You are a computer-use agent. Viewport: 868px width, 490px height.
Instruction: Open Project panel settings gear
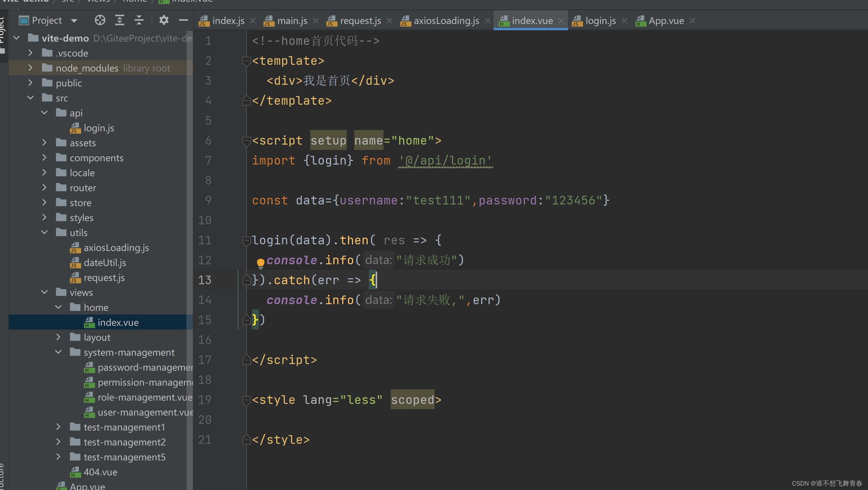[x=164, y=20]
